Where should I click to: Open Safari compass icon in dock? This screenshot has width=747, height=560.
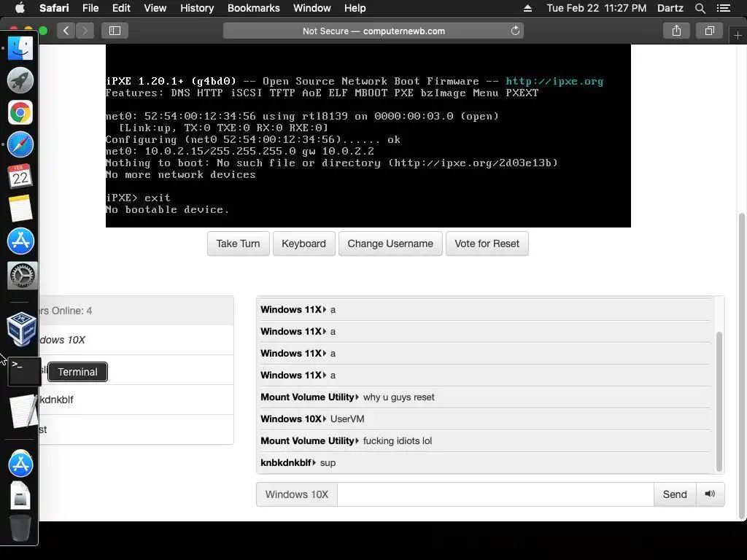(x=20, y=145)
